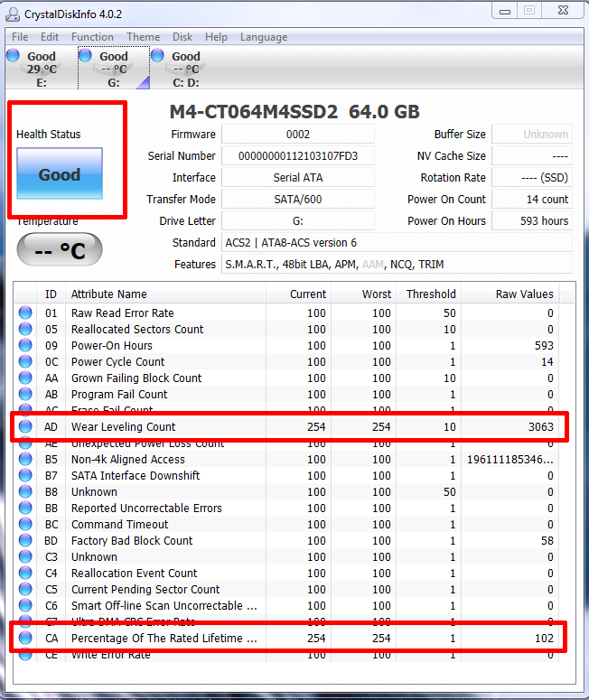Select the Percentage Of The Rated Lifetime row

pos(288,638)
